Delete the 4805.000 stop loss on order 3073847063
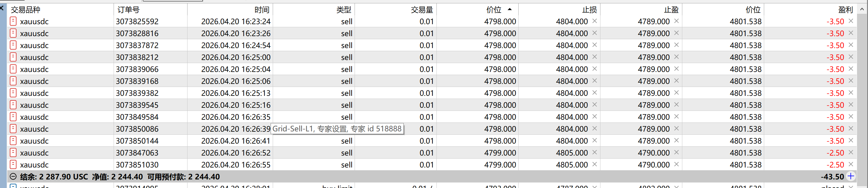Image resolution: width=868 pixels, height=188 pixels. pyautogui.click(x=594, y=152)
